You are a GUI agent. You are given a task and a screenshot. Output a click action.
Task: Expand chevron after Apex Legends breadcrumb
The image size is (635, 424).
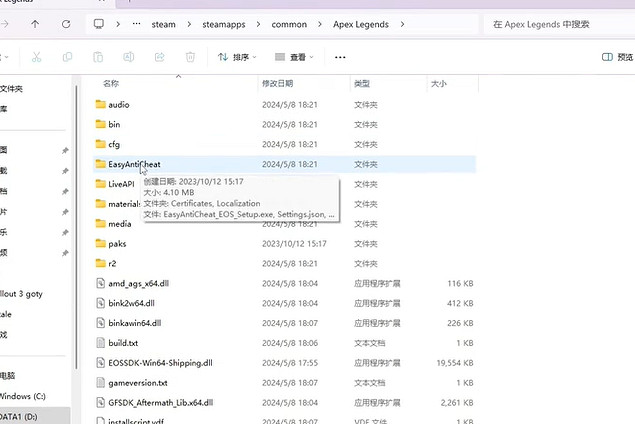(402, 24)
